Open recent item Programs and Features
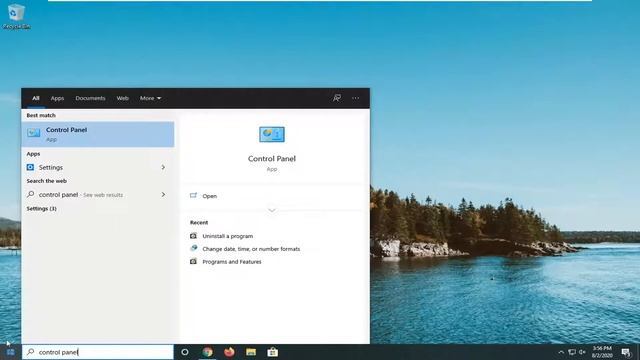 tap(232, 262)
